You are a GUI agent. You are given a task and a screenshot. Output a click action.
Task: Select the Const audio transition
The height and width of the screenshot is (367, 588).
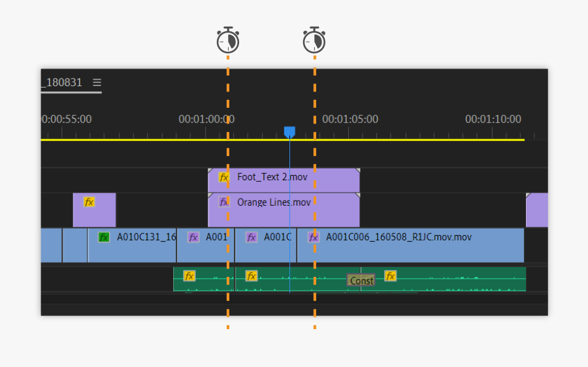(361, 281)
